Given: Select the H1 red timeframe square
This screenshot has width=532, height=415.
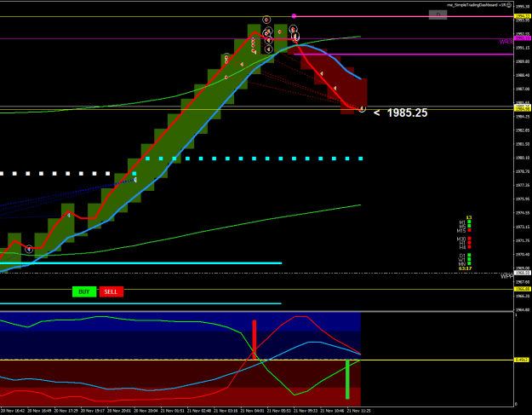Looking at the screenshot, I should point(469,243).
